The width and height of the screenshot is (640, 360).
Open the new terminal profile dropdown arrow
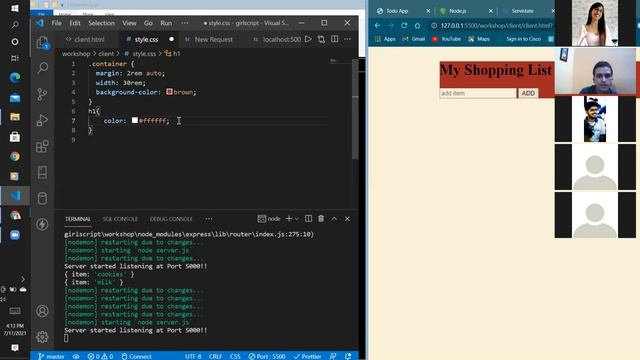click(297, 219)
